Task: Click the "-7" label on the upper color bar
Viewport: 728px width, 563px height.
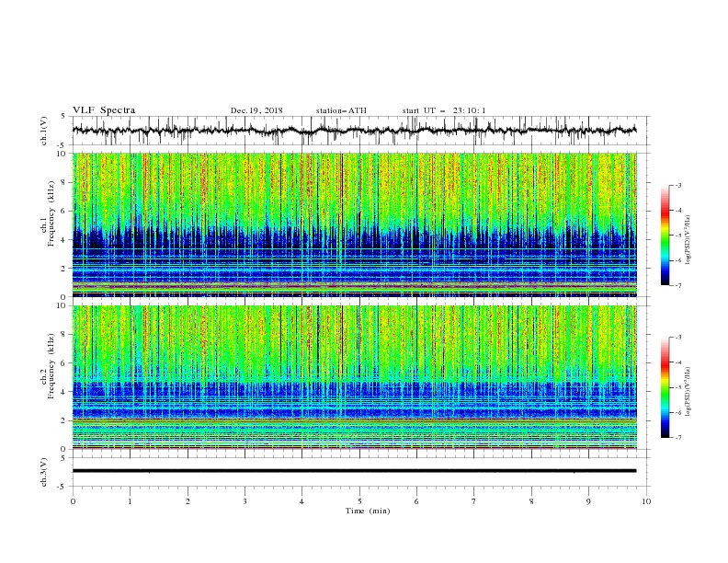Action: [x=678, y=285]
